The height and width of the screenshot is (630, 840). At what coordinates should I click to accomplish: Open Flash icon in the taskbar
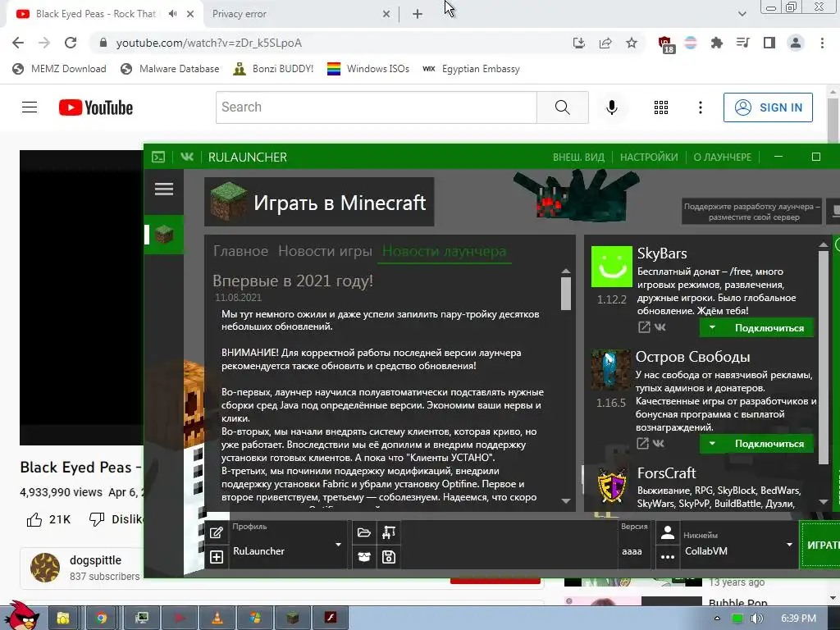point(331,618)
